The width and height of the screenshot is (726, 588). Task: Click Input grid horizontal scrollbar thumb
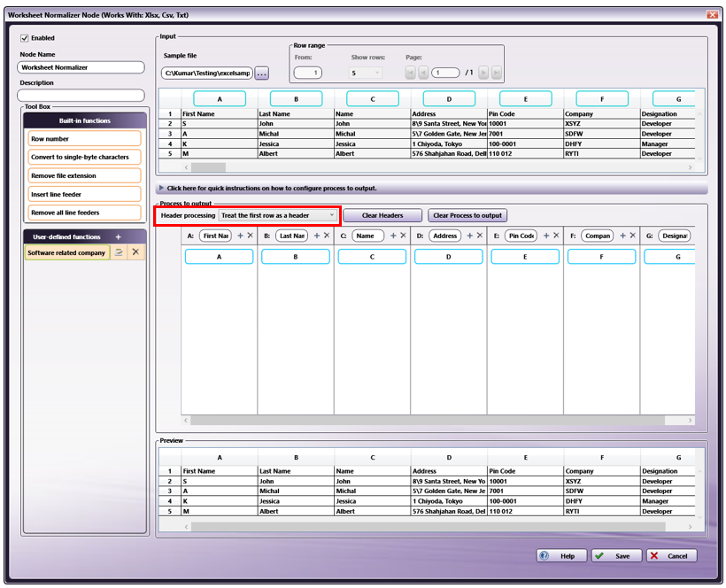[208, 167]
